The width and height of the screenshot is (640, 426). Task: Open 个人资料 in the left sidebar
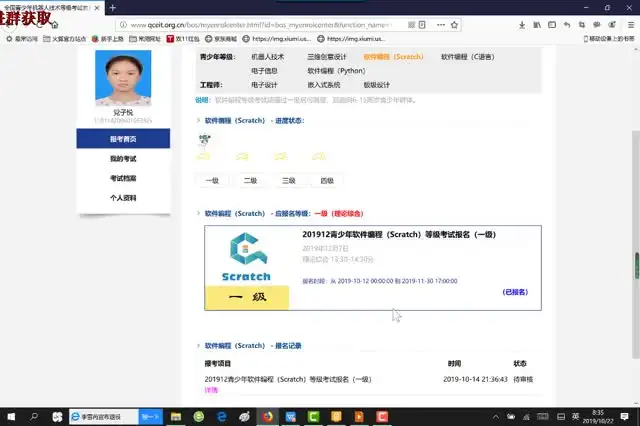[x=123, y=197]
